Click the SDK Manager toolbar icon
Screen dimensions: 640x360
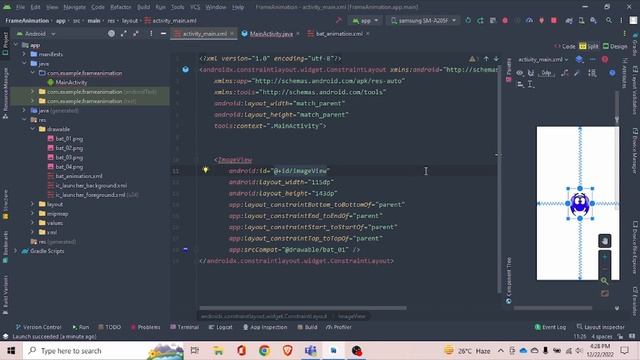[x=593, y=20]
